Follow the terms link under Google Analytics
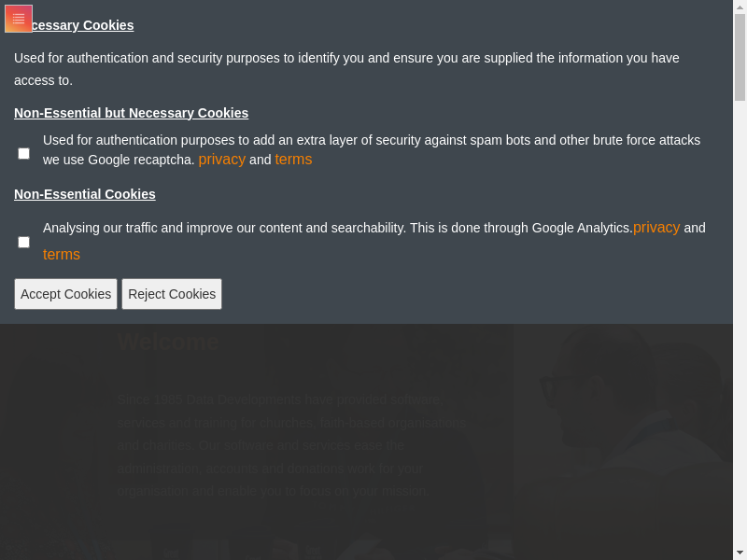Viewport: 747px width, 560px height. click(62, 255)
